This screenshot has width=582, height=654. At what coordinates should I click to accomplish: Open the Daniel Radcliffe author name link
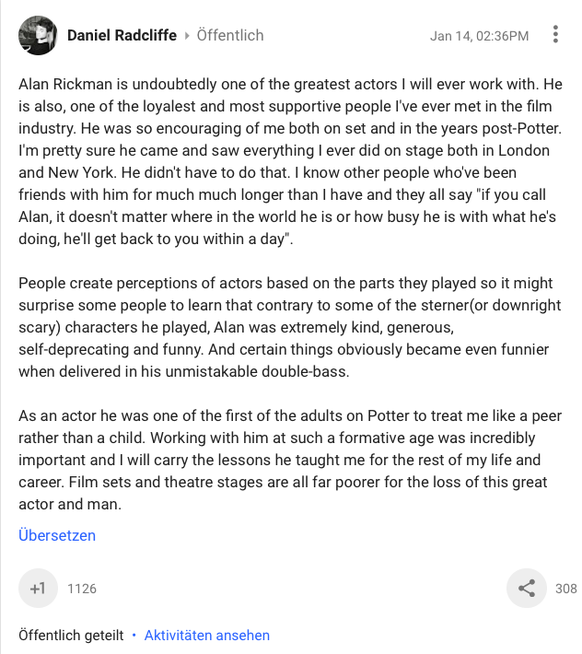(122, 35)
